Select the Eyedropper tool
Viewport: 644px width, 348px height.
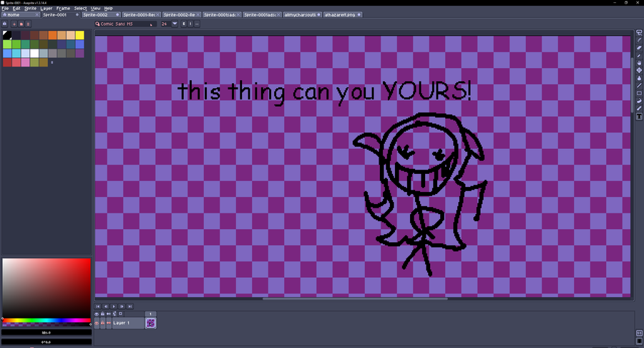click(639, 55)
